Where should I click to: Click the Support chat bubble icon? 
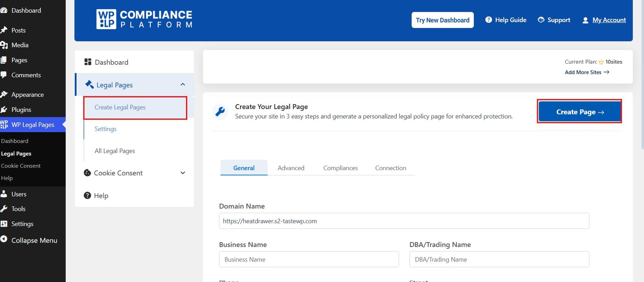pyautogui.click(x=541, y=20)
